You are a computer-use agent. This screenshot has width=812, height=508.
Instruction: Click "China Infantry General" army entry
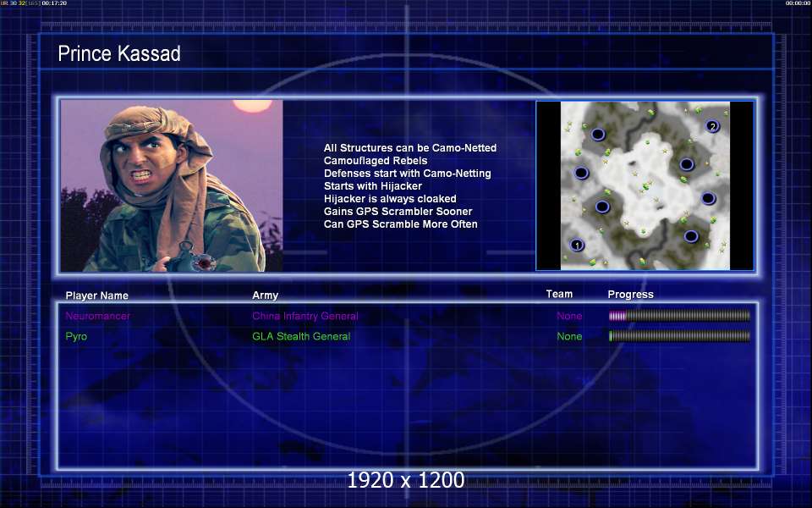[305, 316]
